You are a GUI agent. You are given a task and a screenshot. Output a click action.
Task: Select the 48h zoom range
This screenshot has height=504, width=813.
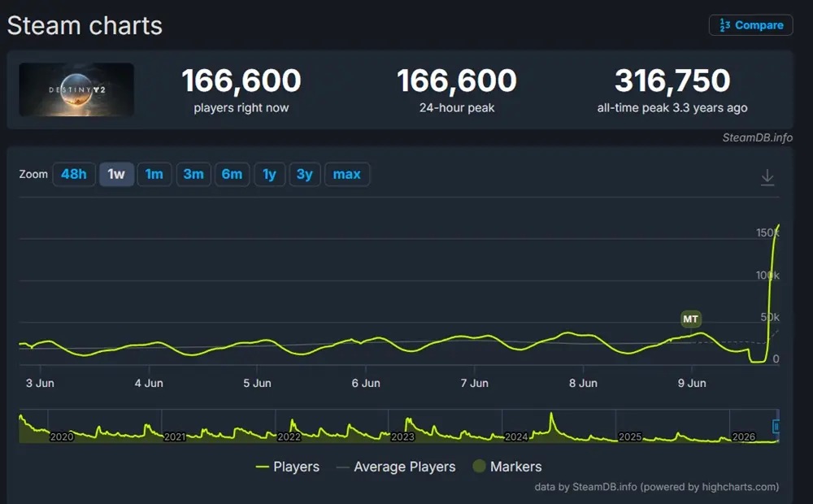tap(74, 174)
